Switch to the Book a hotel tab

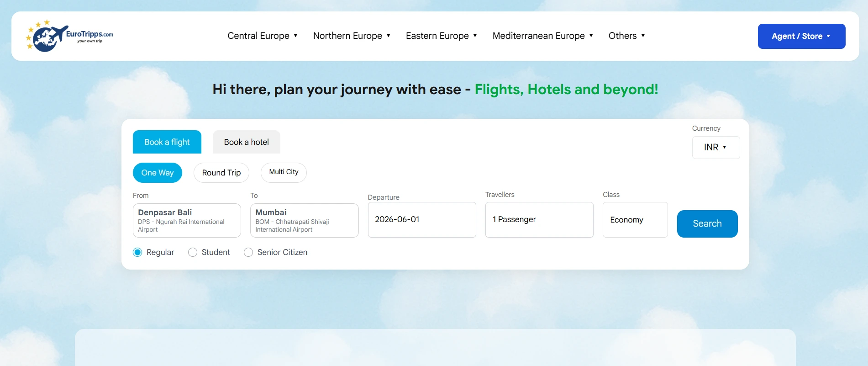[x=246, y=142]
